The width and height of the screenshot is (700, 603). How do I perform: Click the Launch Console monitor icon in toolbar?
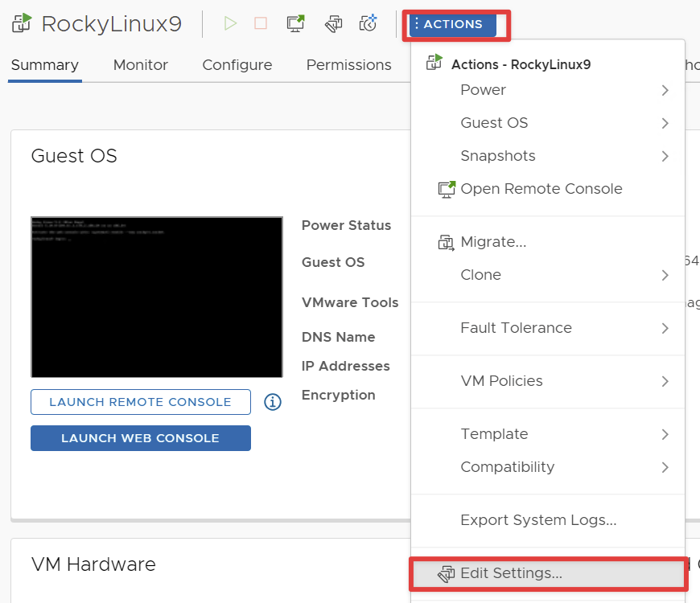(x=295, y=24)
